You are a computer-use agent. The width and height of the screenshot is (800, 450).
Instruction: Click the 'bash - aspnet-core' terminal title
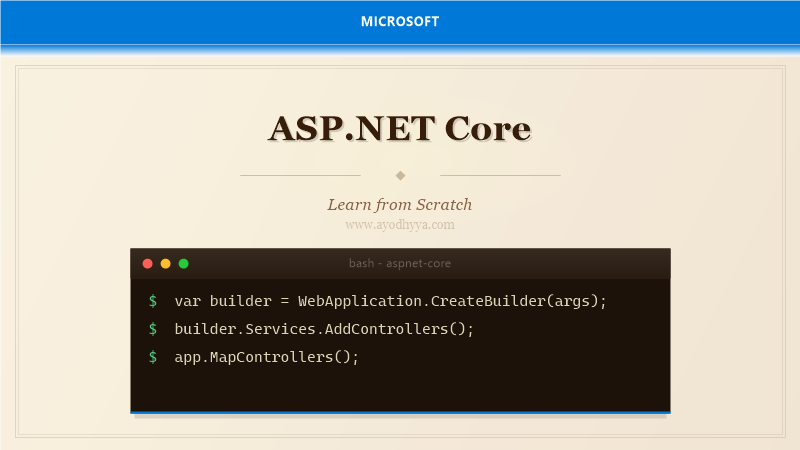(400, 263)
